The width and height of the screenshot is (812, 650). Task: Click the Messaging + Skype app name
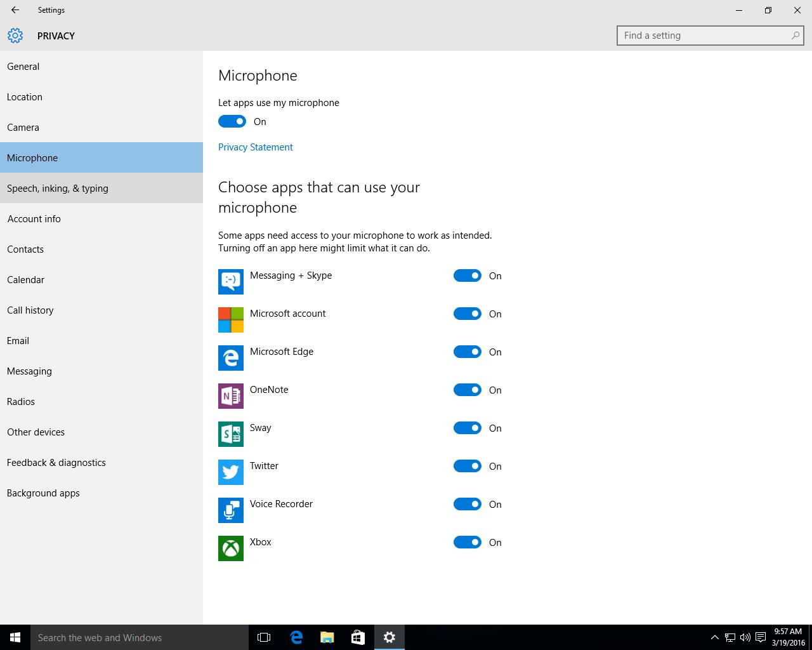[x=291, y=275]
